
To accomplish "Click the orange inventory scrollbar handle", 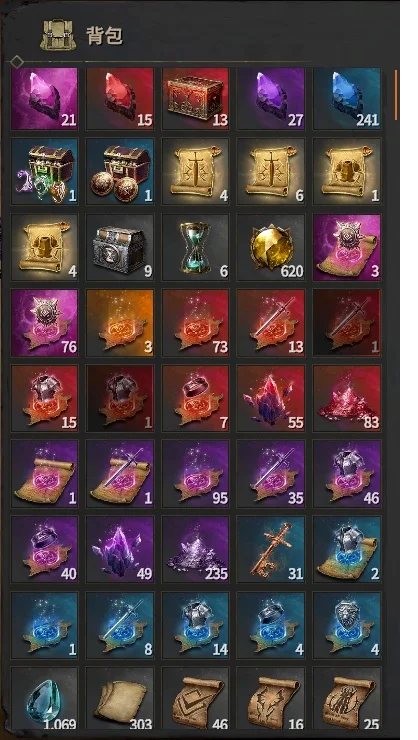I will [396, 94].
